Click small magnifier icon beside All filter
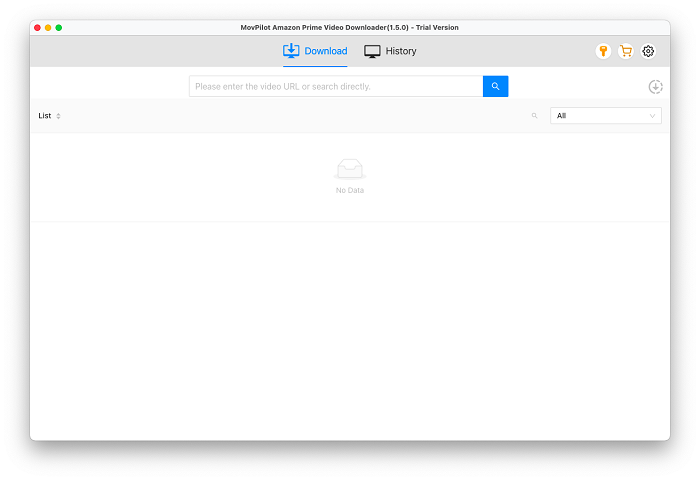 pos(534,116)
